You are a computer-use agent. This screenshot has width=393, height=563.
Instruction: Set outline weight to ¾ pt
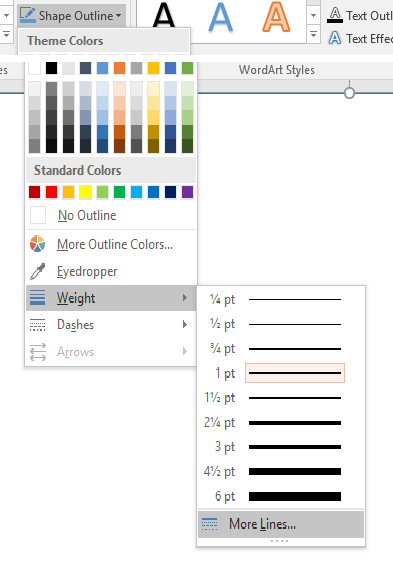[x=281, y=349]
